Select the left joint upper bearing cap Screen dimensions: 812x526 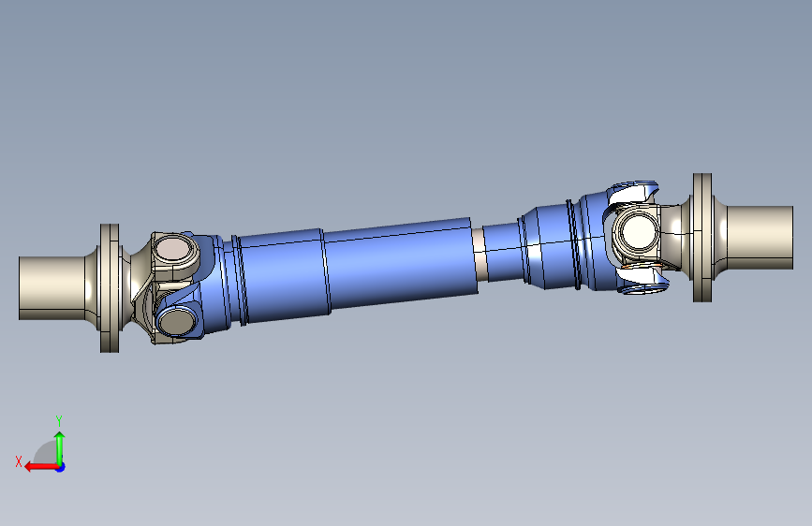(172, 248)
